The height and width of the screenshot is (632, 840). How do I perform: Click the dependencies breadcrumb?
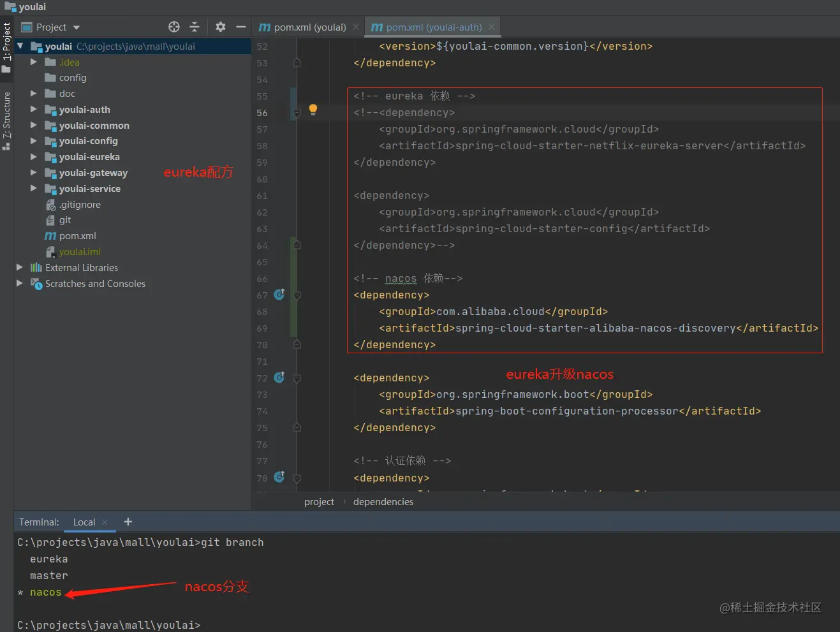point(383,502)
